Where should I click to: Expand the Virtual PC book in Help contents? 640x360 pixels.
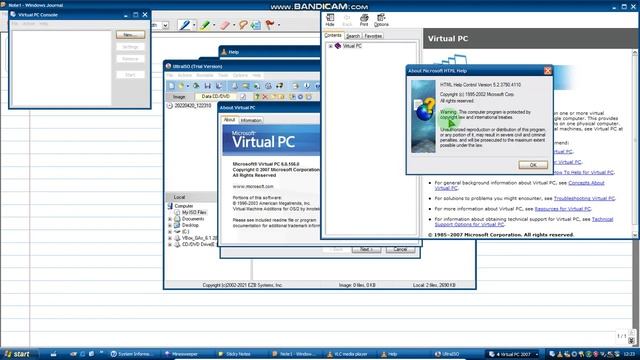point(331,46)
